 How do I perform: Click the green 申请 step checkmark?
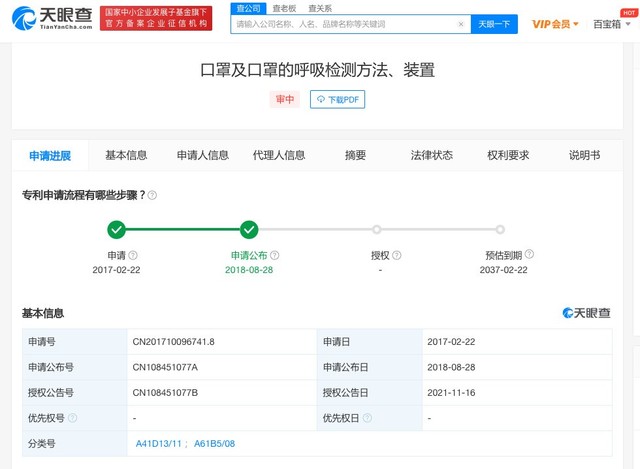[116, 229]
